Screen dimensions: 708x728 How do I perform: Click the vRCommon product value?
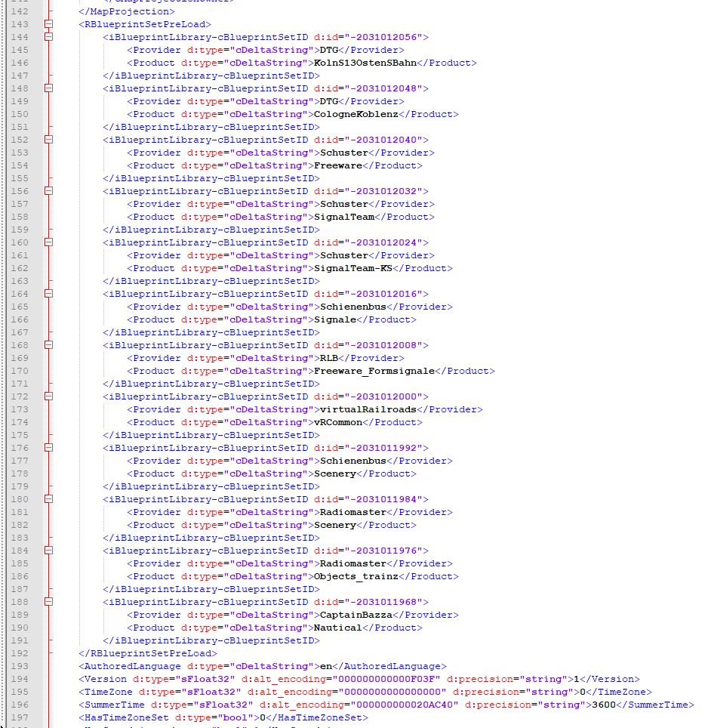click(x=338, y=422)
